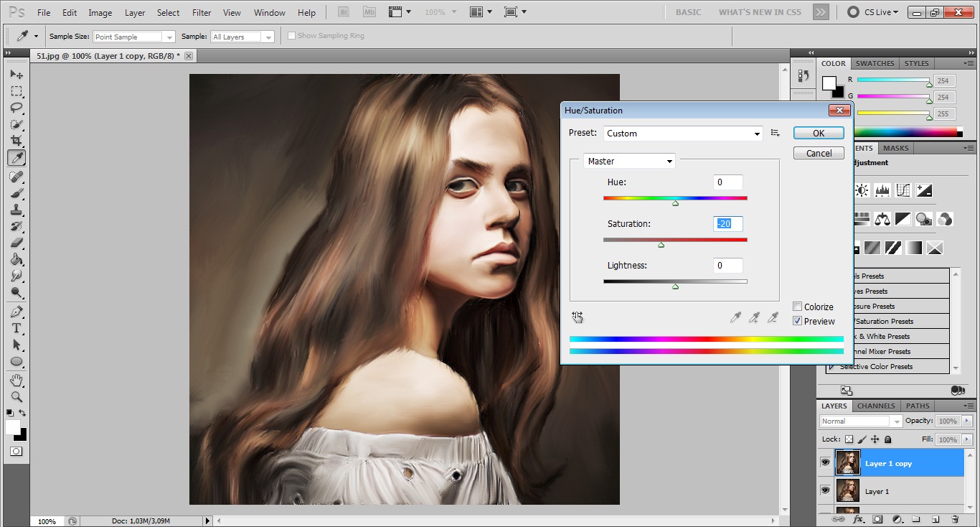Hide the Layer 1 copy layer
Viewport: 980px width, 527px height.
[825, 463]
